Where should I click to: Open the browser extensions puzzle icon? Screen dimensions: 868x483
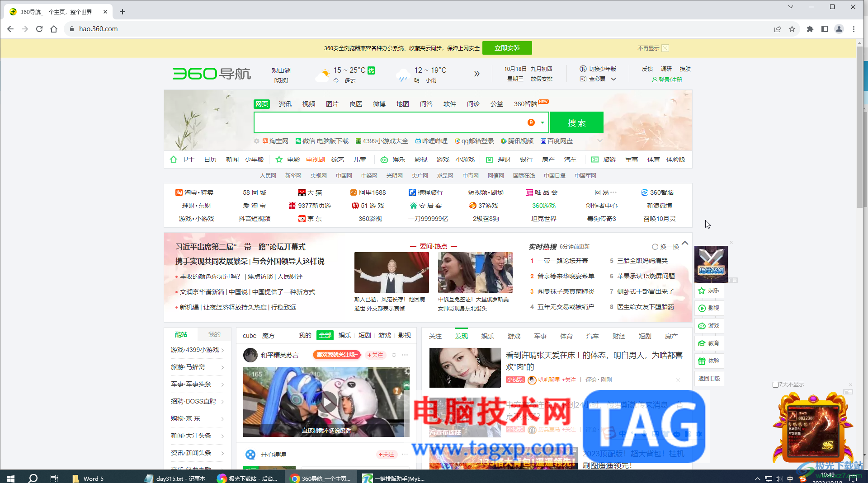coord(810,29)
